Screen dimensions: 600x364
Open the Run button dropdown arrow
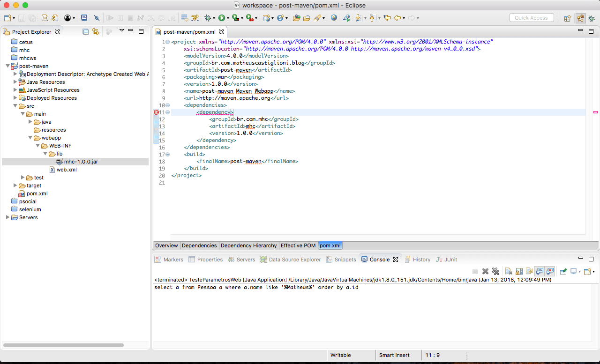pos(228,18)
